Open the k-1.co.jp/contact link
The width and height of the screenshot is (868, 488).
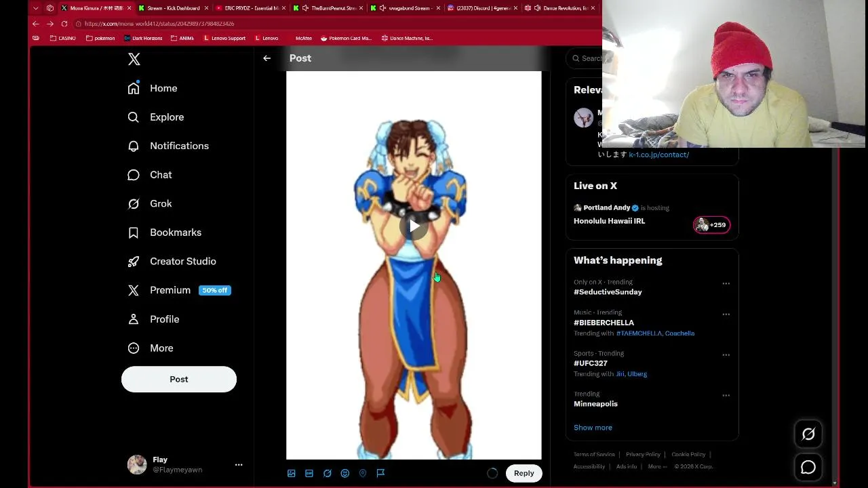tap(658, 155)
